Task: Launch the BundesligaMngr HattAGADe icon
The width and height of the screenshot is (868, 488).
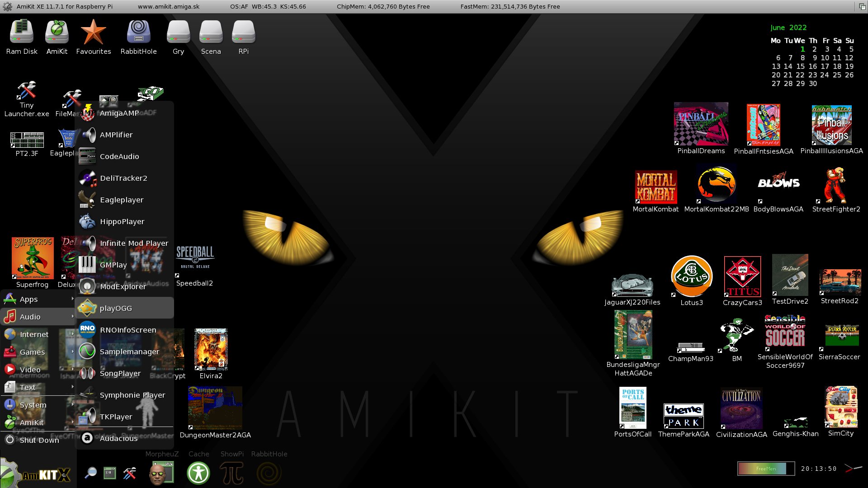Action: 633,335
